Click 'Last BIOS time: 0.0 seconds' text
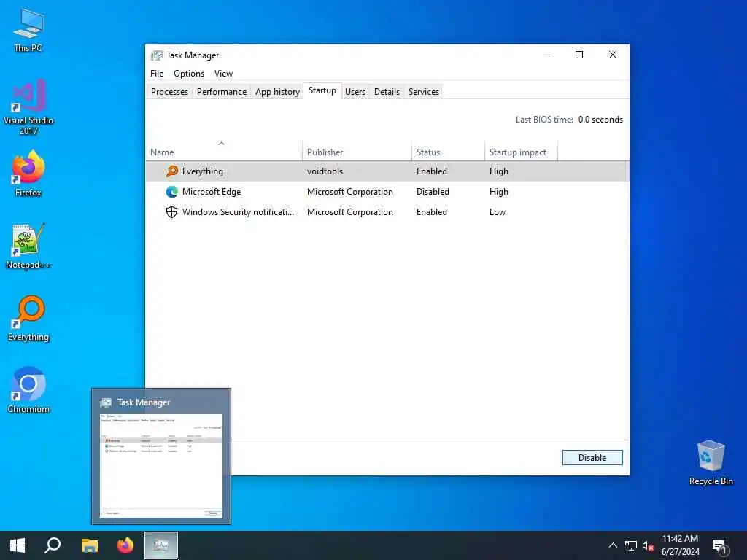This screenshot has width=747, height=560. [x=569, y=120]
